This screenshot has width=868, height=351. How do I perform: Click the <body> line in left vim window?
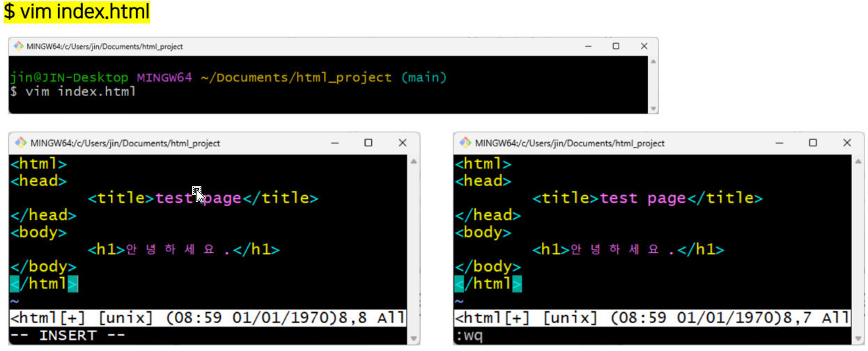(x=38, y=232)
